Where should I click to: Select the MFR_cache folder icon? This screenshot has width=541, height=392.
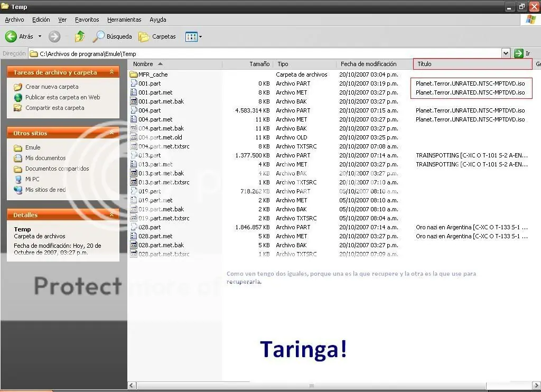coord(134,74)
